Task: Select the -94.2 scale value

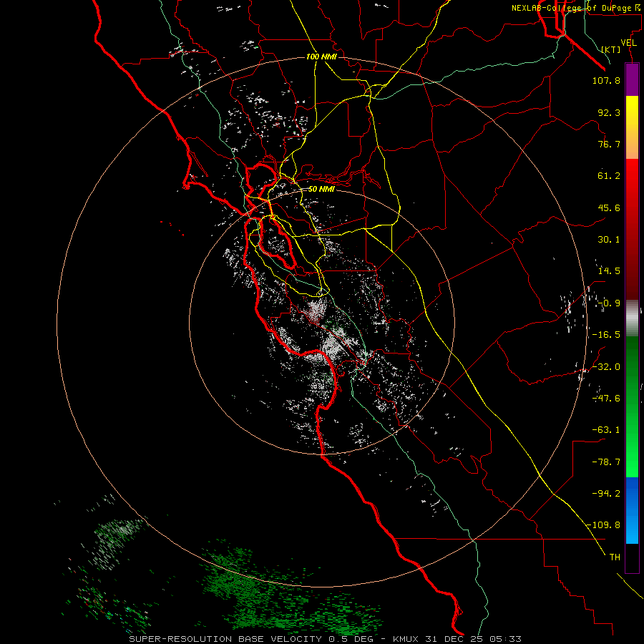Action: tap(606, 493)
